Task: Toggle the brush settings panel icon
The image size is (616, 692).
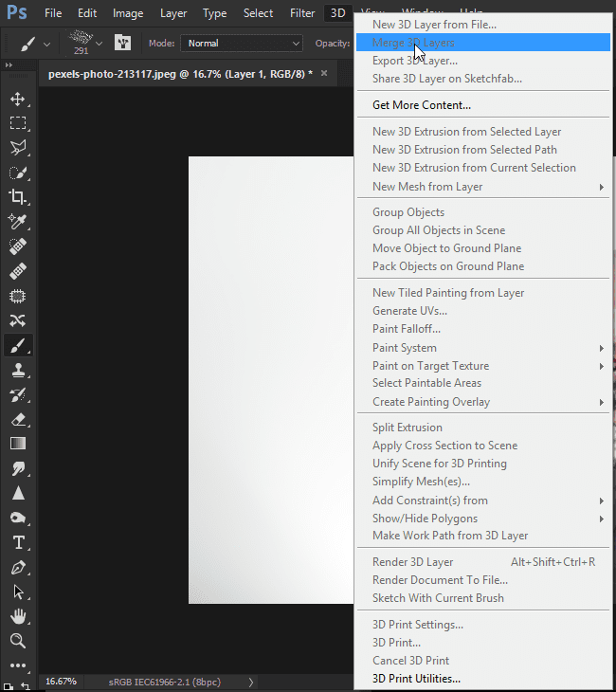Action: point(122,43)
